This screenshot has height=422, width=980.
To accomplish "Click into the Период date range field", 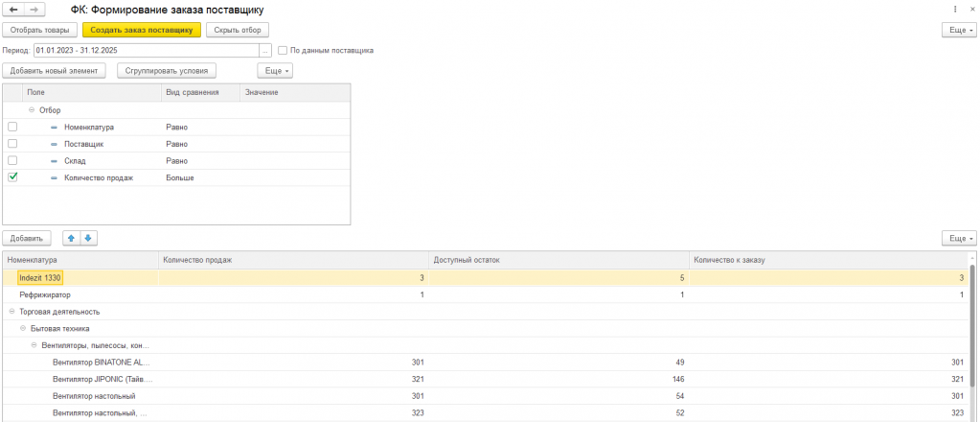I will coord(146,50).
